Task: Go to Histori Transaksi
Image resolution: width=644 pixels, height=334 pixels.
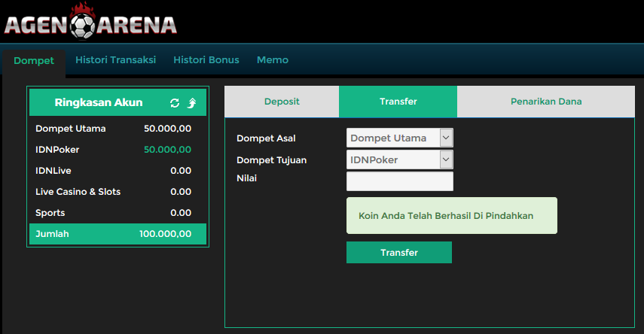Action: tap(116, 60)
